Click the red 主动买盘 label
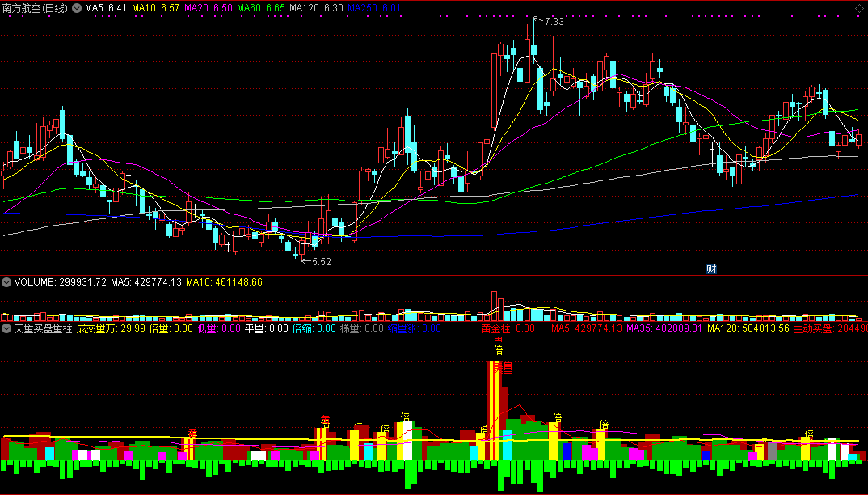Viewport: 868px width, 495px height. click(x=830, y=328)
